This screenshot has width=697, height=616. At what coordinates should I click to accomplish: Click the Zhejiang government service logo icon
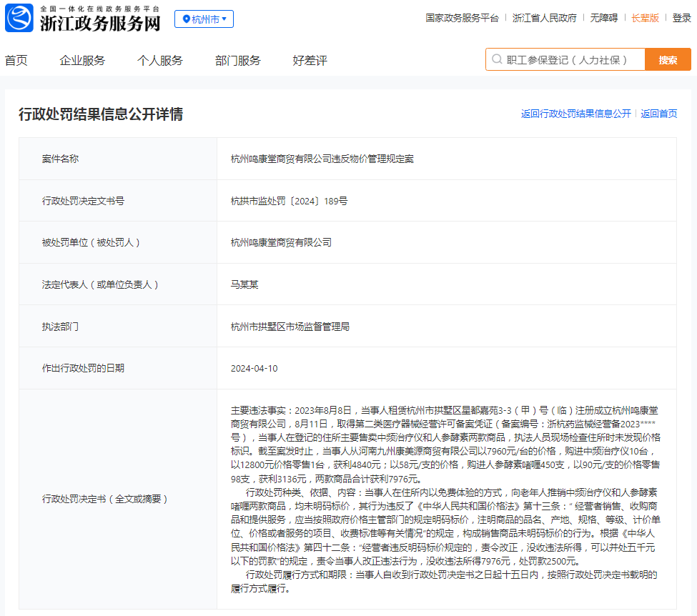pos(19,18)
